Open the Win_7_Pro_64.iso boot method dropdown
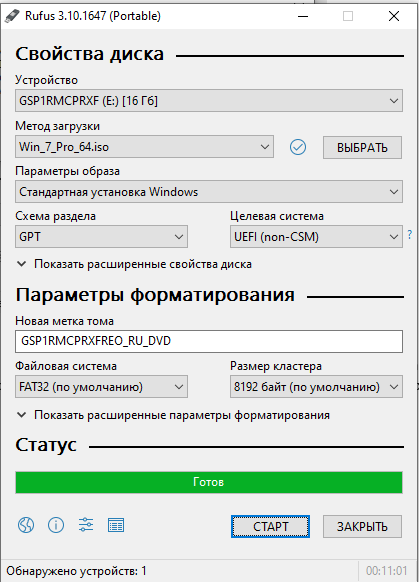419x582 pixels. coord(144,147)
